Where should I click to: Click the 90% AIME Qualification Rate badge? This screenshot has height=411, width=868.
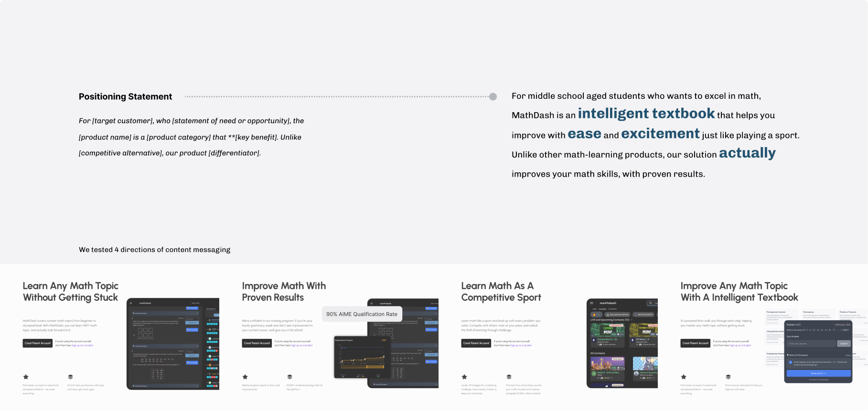362,314
